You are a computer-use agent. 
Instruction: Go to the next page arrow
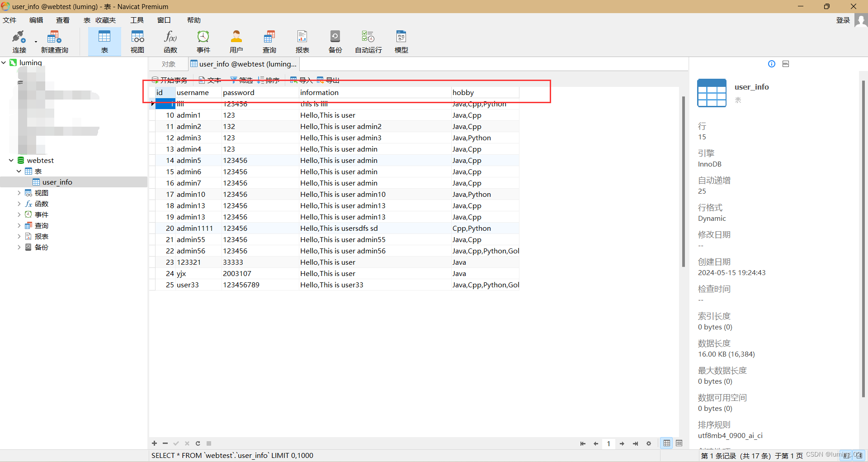(622, 443)
